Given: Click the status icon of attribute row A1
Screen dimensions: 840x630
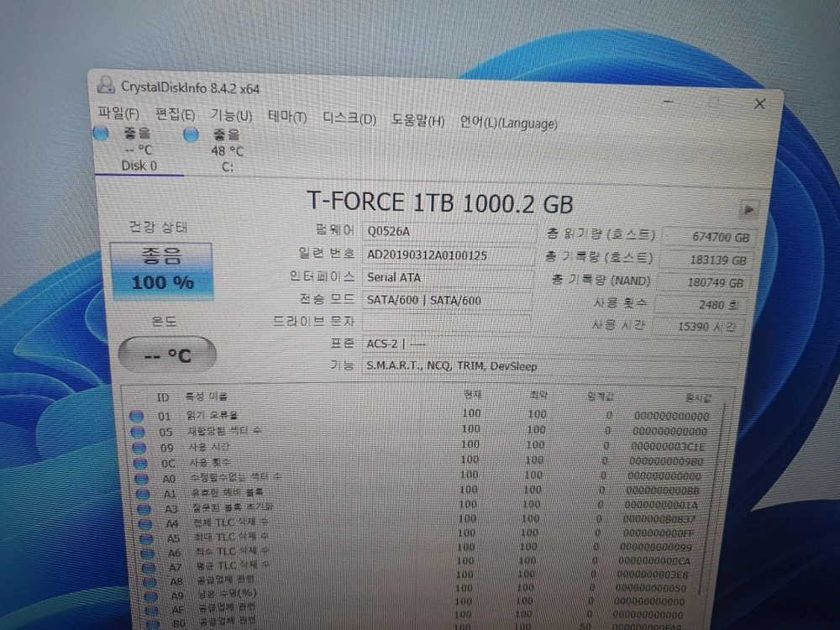Looking at the screenshot, I should [143, 493].
